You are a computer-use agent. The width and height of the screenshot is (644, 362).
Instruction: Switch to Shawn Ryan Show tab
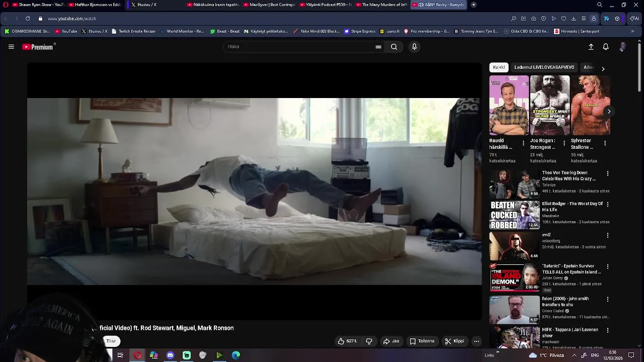tap(38, 5)
